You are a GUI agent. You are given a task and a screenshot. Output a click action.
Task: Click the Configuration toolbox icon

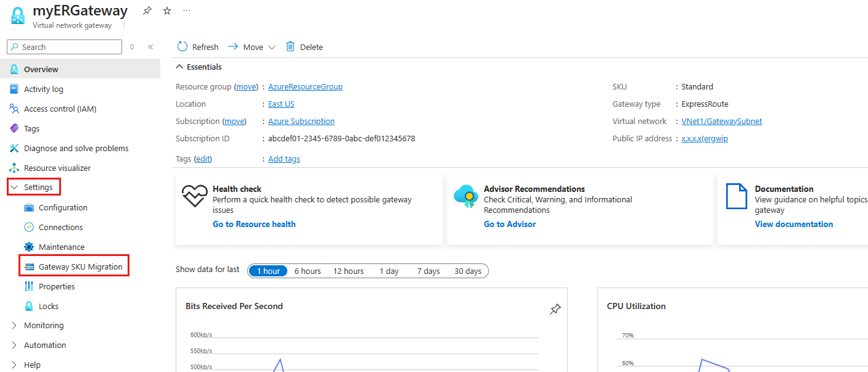[x=29, y=207]
